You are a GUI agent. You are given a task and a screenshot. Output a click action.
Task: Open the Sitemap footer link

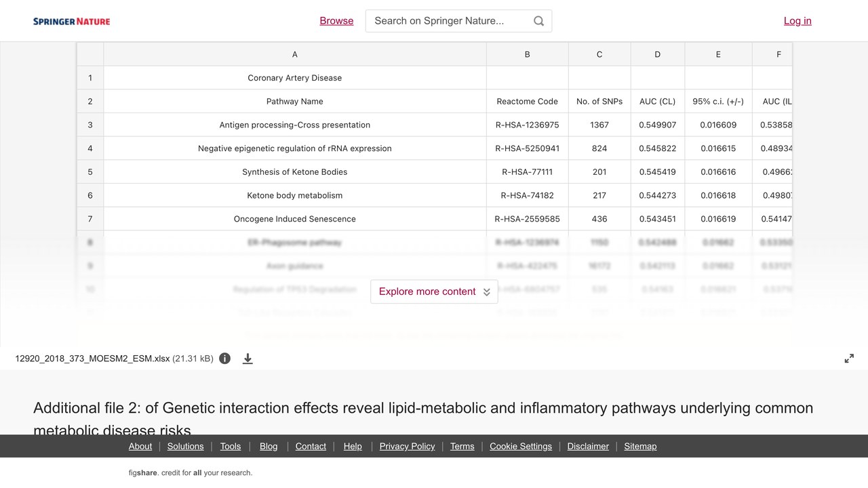click(640, 446)
